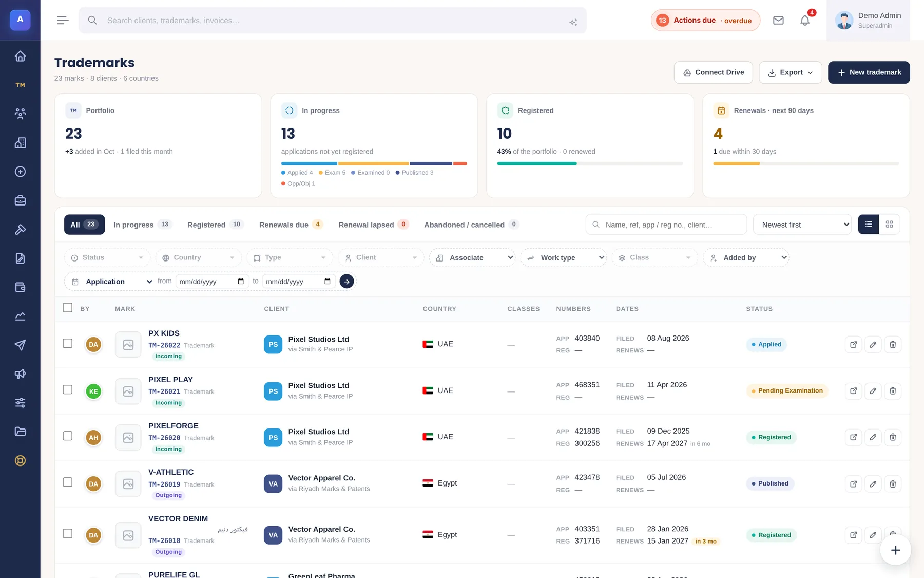The image size is (924, 578).
Task: Open the Application date type dropdown
Action: pos(113,282)
